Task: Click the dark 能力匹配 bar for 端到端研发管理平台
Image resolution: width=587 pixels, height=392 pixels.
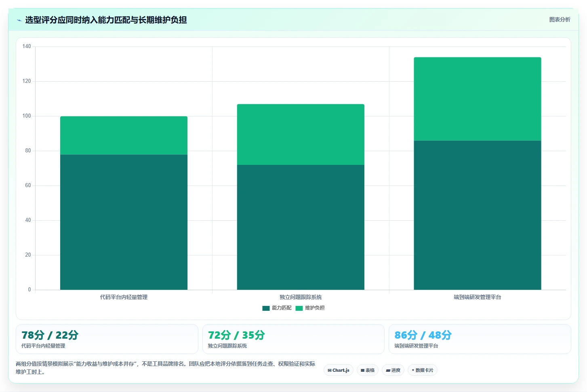Action: [x=478, y=215]
